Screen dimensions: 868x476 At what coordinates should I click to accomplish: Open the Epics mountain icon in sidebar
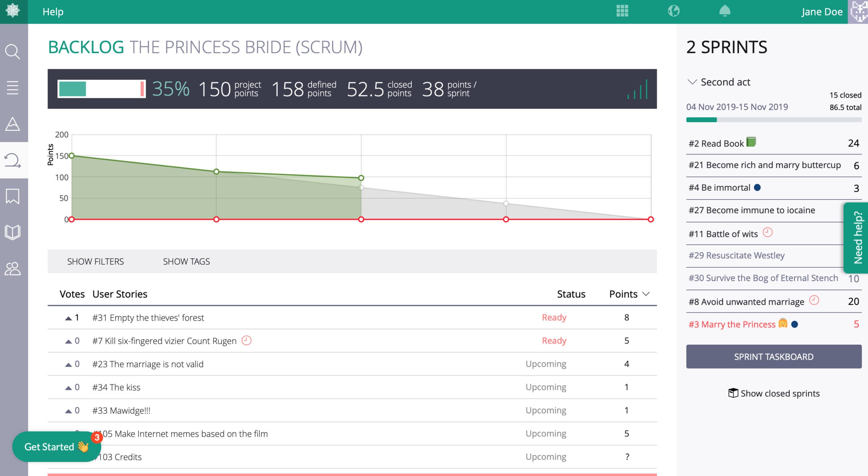point(13,124)
